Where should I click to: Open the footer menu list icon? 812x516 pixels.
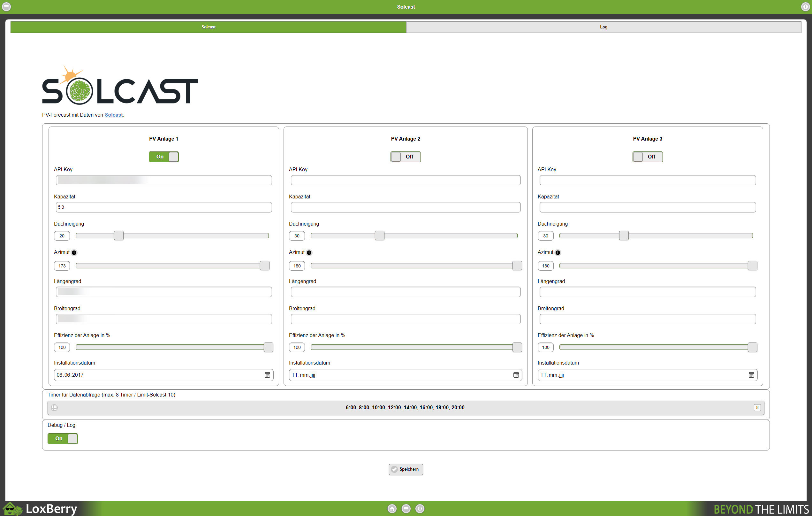[406, 509]
